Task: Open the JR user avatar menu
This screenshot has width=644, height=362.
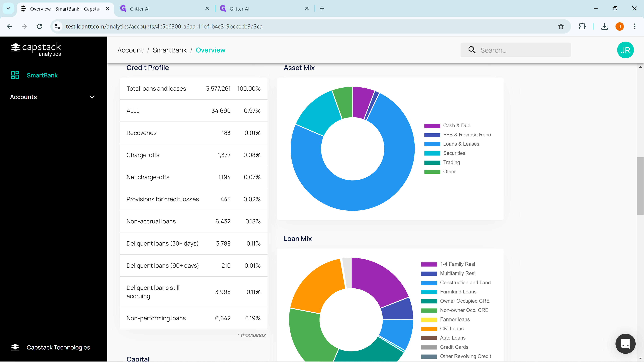Action: click(x=625, y=50)
